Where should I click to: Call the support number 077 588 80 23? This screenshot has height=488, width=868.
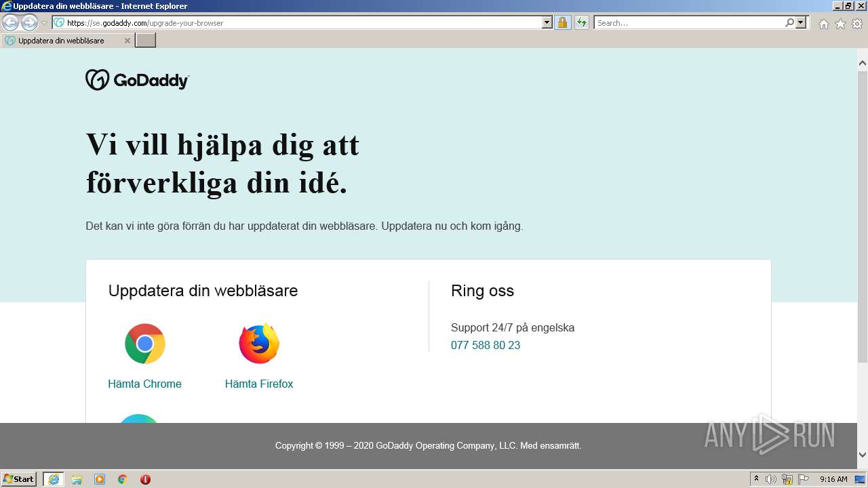click(486, 345)
